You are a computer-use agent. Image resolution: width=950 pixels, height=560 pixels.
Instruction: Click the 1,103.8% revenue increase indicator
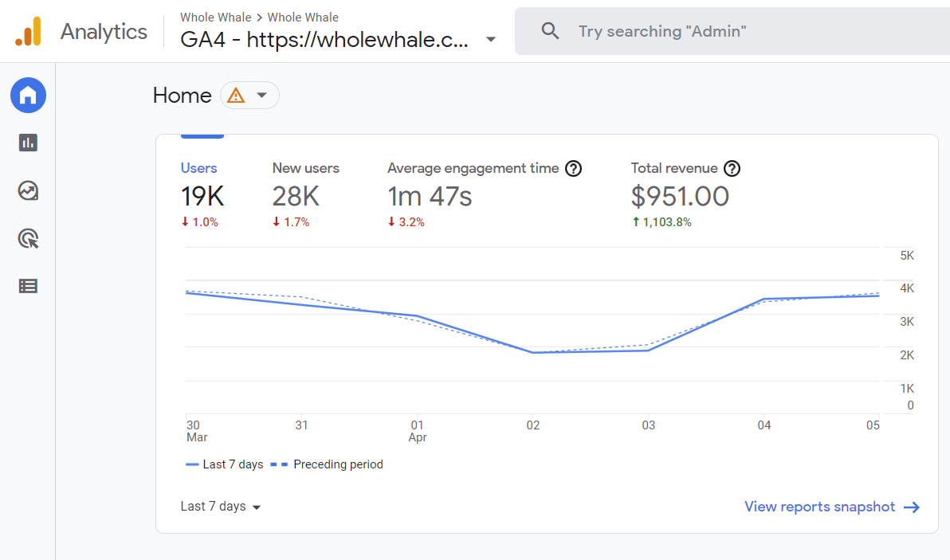coord(661,222)
